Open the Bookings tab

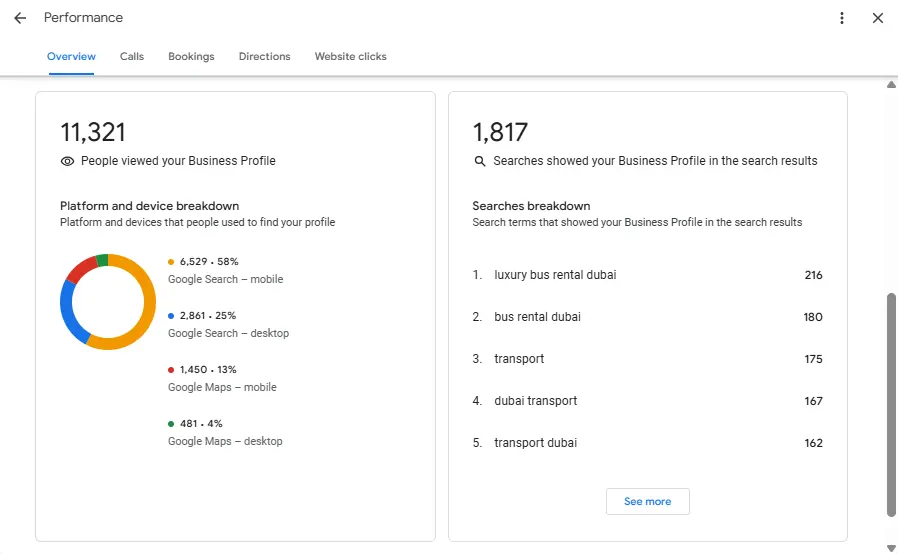click(191, 57)
